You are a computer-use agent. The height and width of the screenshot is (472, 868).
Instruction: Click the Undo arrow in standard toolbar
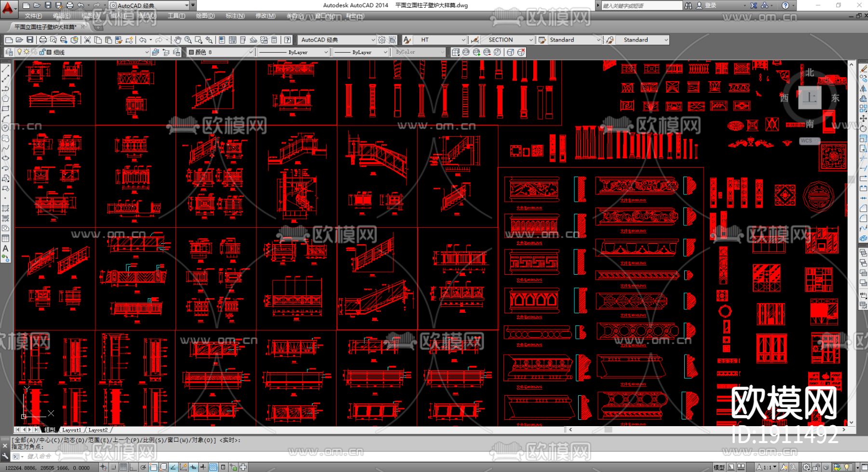(x=143, y=40)
